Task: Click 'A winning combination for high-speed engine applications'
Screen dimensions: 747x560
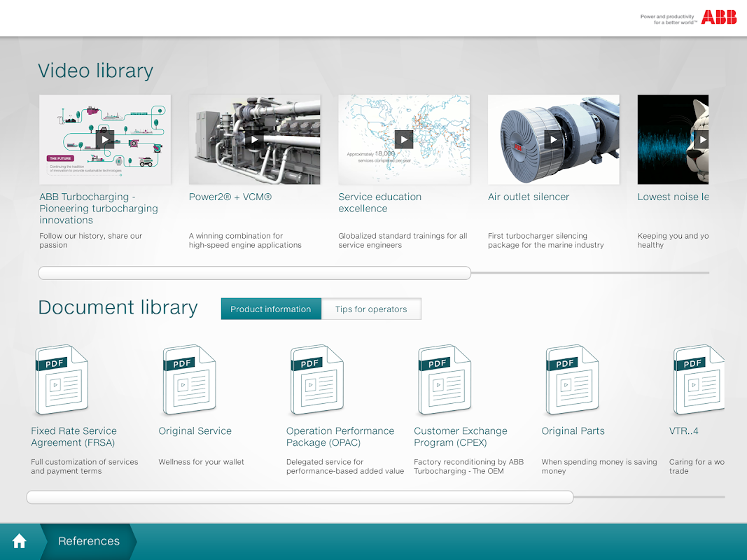Action: click(x=245, y=241)
